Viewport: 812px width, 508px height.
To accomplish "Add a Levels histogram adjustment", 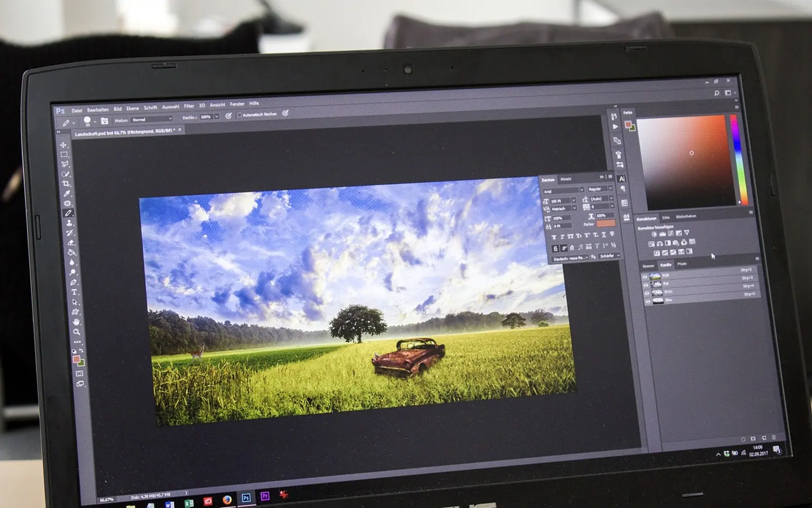I will click(662, 233).
